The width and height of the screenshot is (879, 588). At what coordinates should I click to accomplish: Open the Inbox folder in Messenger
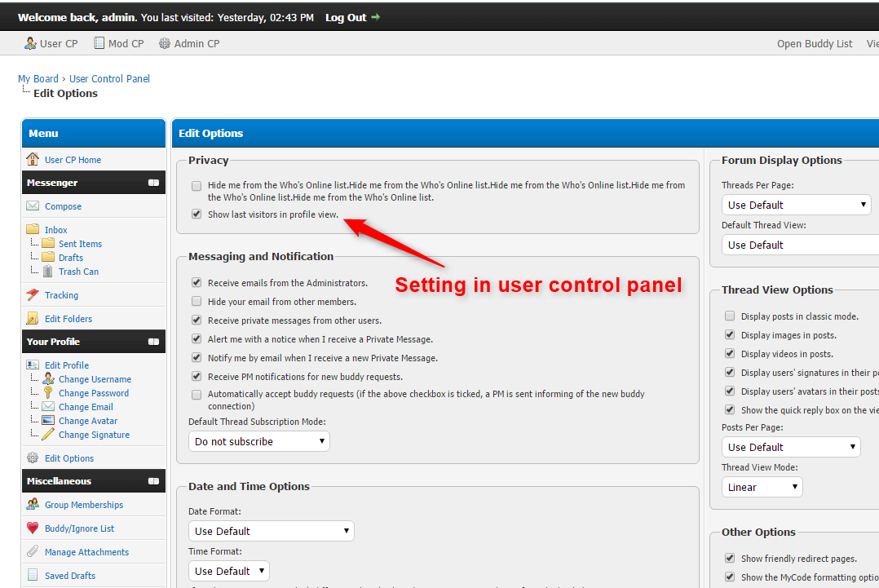(55, 230)
